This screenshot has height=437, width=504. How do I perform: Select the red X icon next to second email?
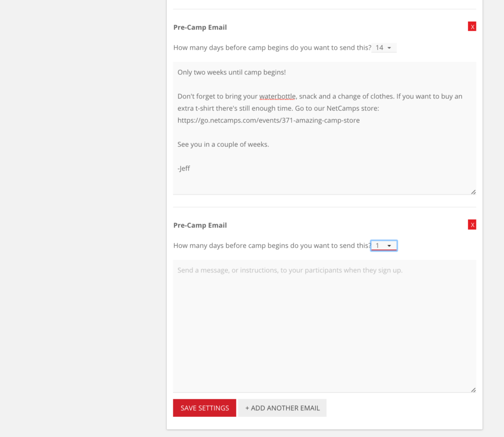click(472, 224)
